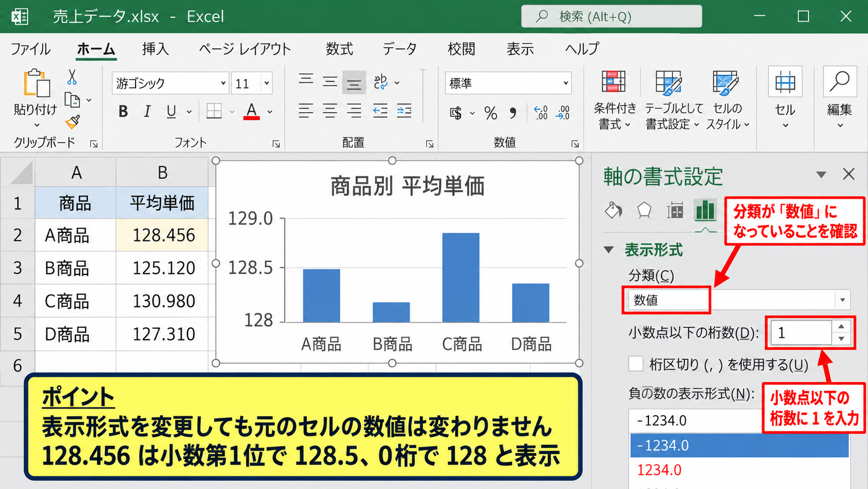Click the Fill & Line paint bucket icon

click(614, 210)
